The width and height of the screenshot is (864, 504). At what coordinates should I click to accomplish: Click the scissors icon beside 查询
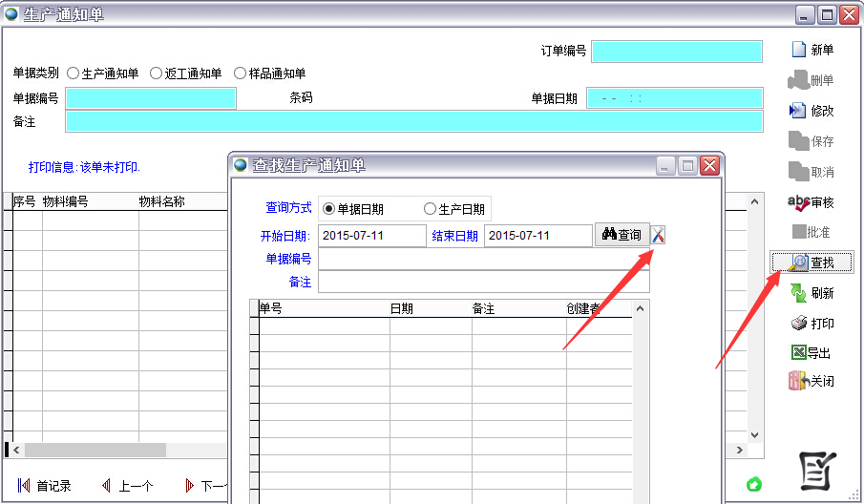[x=658, y=235]
